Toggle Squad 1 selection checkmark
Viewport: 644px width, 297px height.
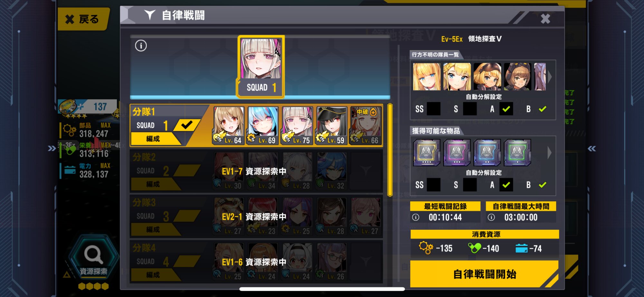click(x=187, y=125)
